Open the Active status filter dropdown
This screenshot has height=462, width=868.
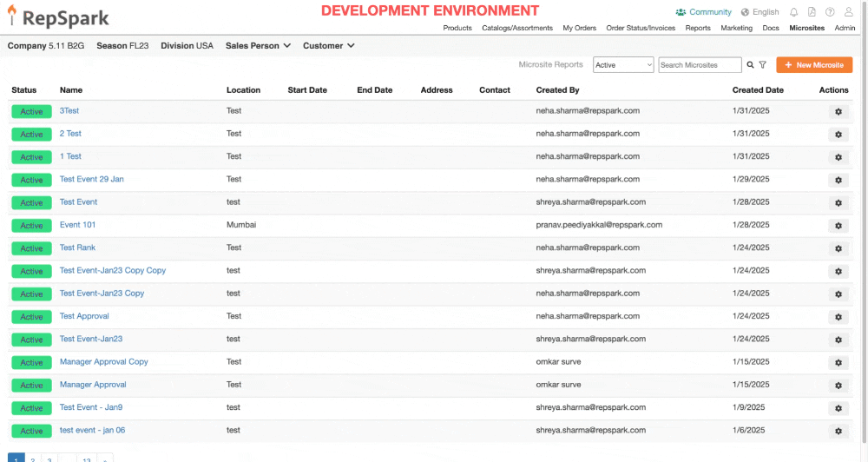623,65
